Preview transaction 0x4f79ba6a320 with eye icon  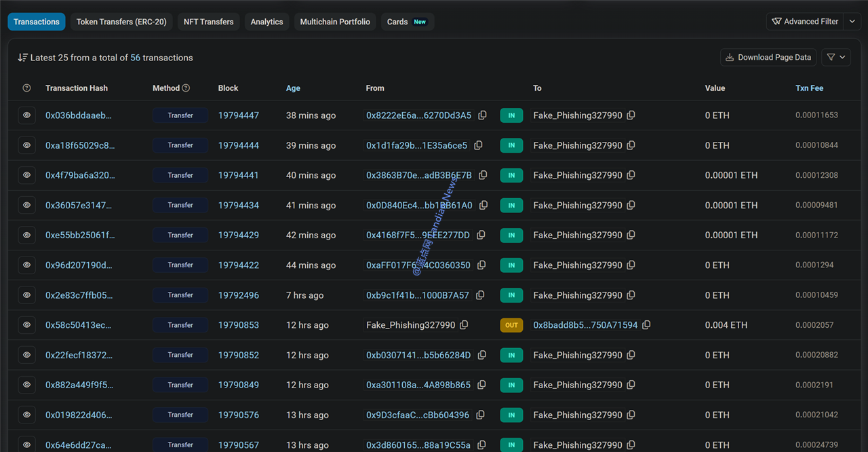(x=26, y=175)
